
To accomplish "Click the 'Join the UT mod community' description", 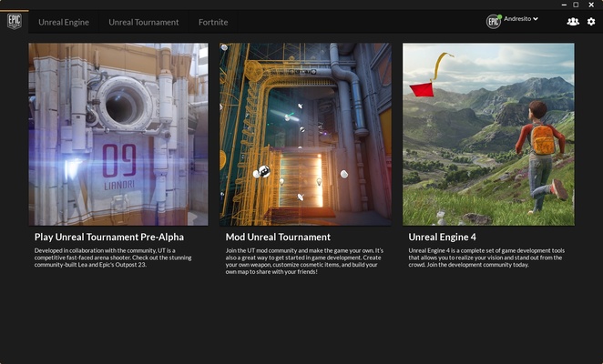I will pyautogui.click(x=304, y=261).
